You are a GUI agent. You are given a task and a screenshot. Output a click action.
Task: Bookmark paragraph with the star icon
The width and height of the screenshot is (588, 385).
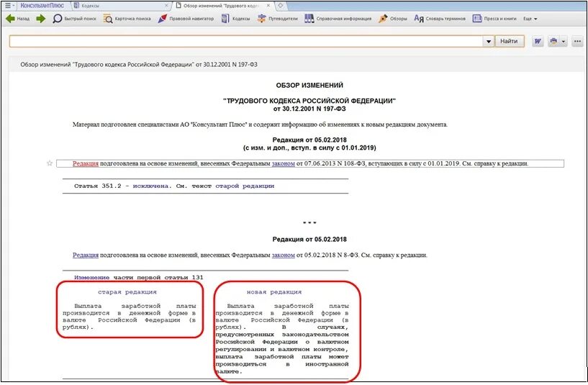[50, 163]
